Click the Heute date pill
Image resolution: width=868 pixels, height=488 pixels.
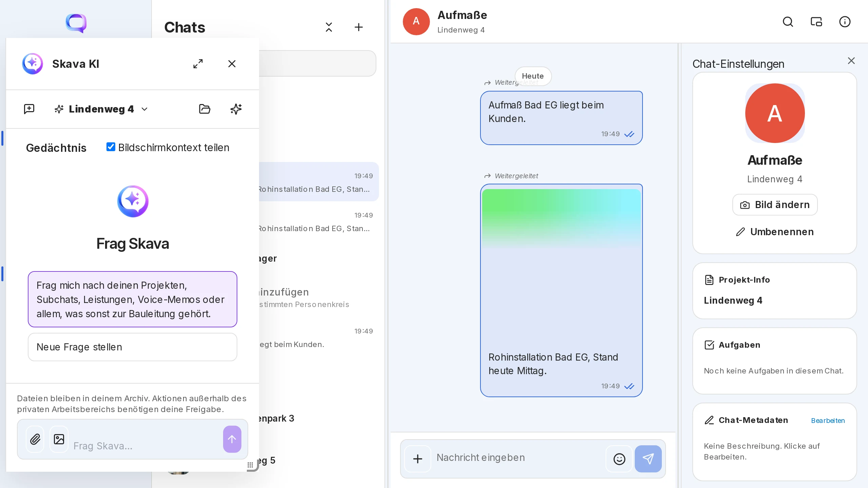click(533, 76)
